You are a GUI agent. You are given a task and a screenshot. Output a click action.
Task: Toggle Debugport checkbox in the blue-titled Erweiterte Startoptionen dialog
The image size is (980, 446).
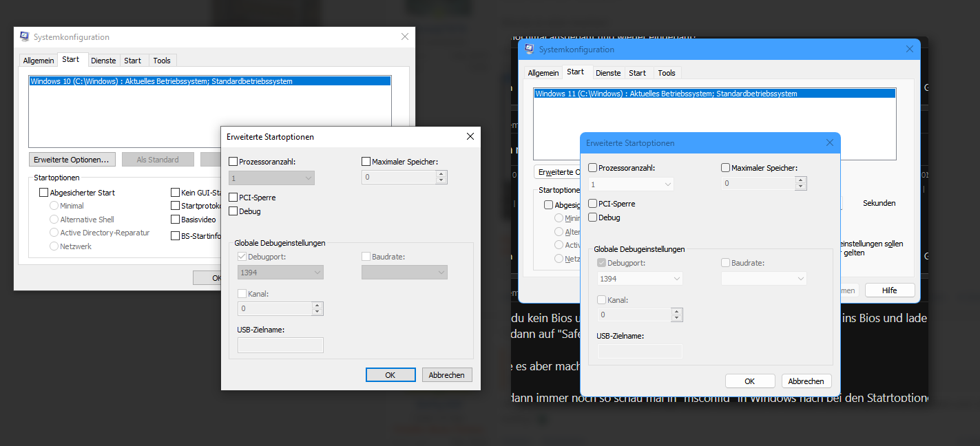(602, 263)
